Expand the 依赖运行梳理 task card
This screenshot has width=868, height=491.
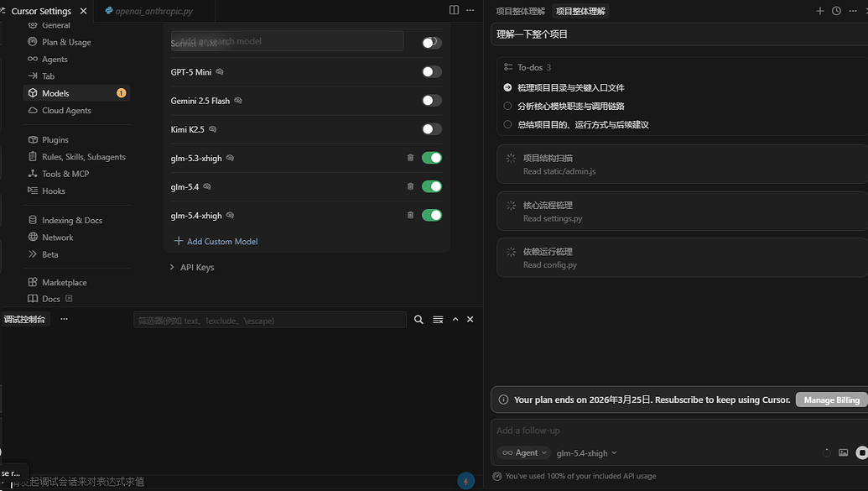point(682,258)
